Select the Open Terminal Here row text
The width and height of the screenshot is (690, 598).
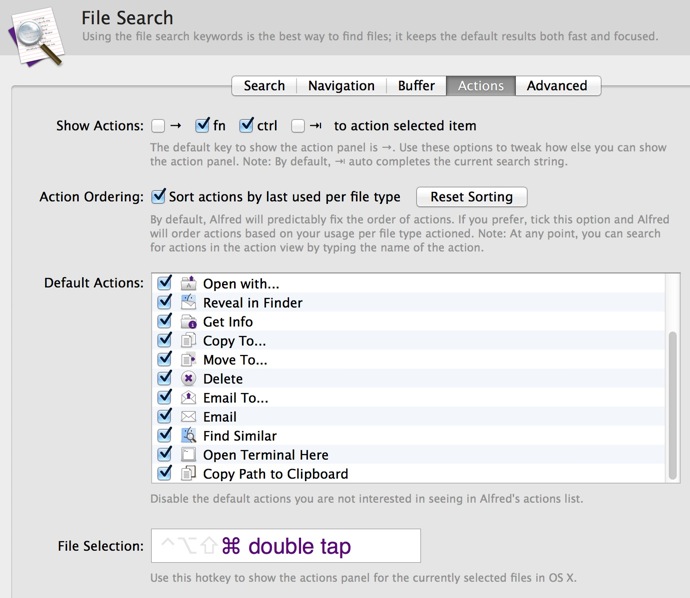[x=266, y=455]
